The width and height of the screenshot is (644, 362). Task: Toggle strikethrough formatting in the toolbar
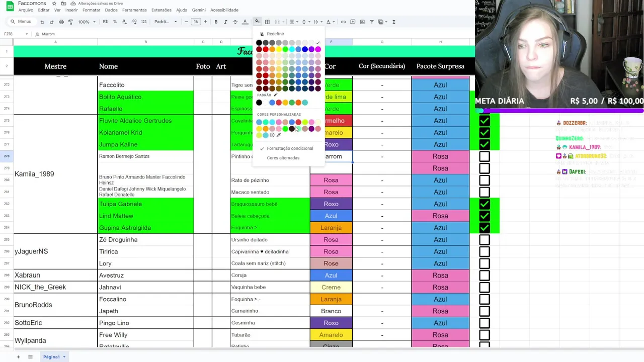click(x=235, y=22)
